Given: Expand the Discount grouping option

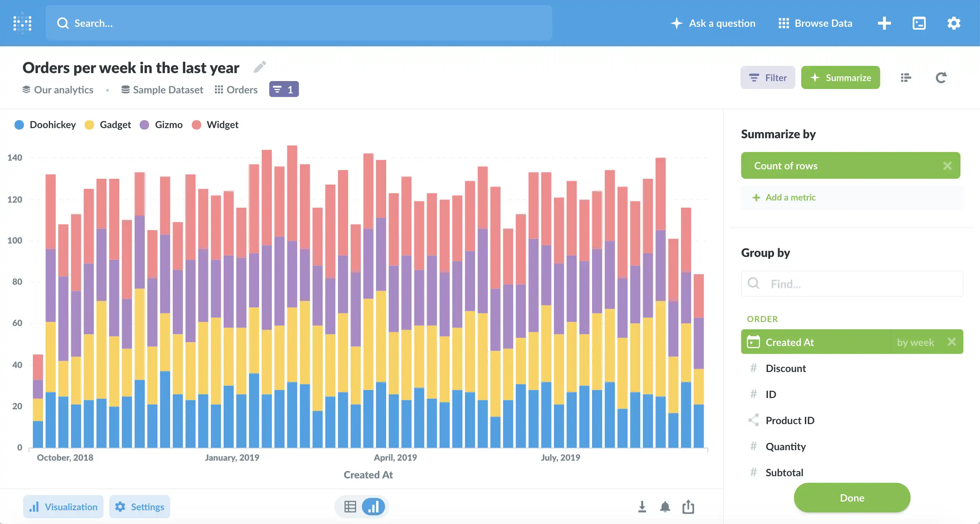Looking at the screenshot, I should click(785, 368).
